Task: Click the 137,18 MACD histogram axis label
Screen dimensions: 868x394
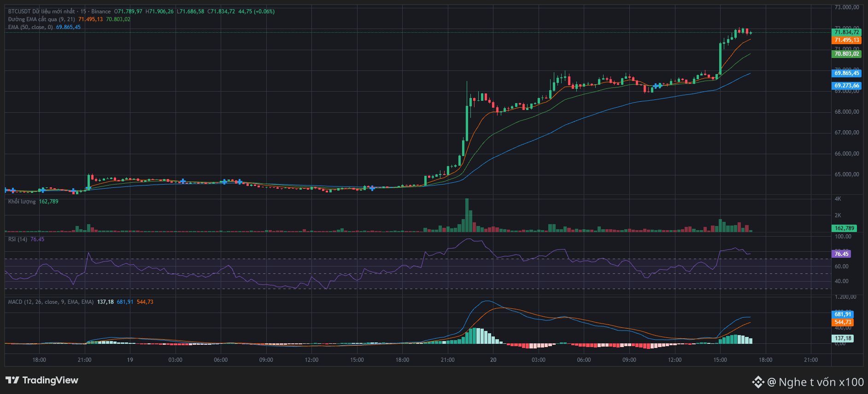Action: [843, 338]
